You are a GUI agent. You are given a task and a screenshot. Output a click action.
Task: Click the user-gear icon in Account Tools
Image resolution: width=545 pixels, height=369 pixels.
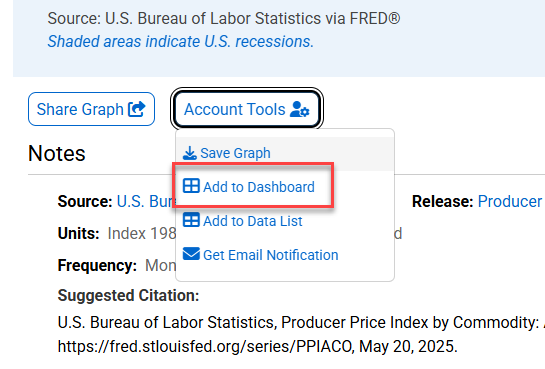point(300,109)
